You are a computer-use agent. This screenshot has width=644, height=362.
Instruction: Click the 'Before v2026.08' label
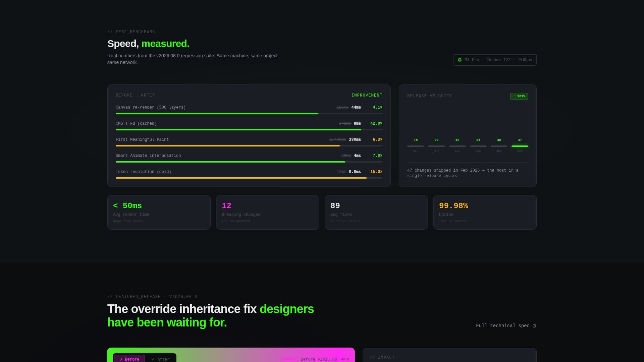point(319,360)
